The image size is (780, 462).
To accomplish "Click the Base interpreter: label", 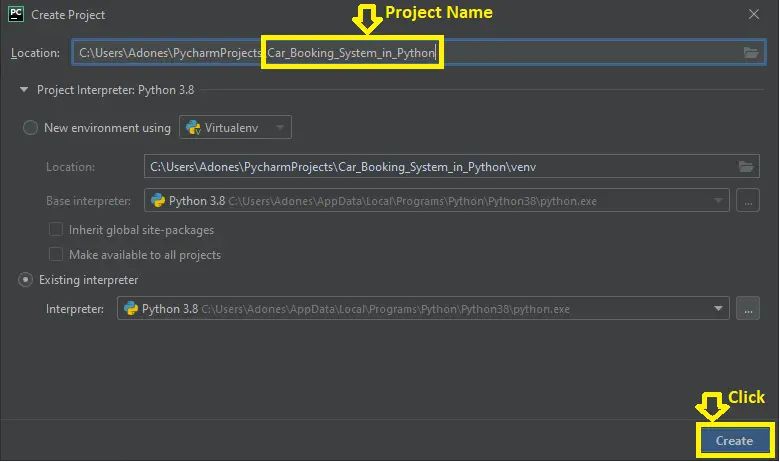I will click(x=89, y=201).
